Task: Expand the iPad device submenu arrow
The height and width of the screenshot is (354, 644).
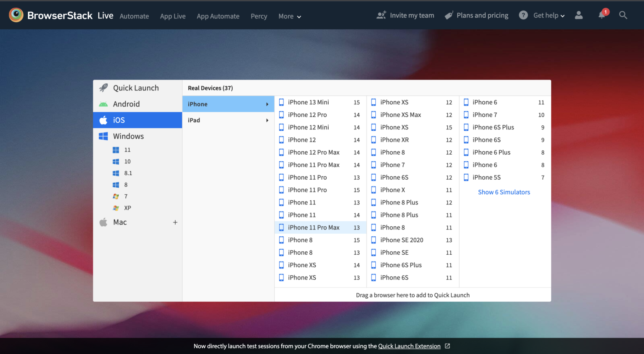Action: coord(267,120)
